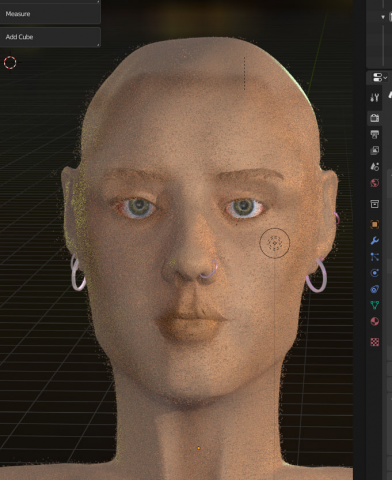Open the Object Data green triangle tab

pos(375,305)
